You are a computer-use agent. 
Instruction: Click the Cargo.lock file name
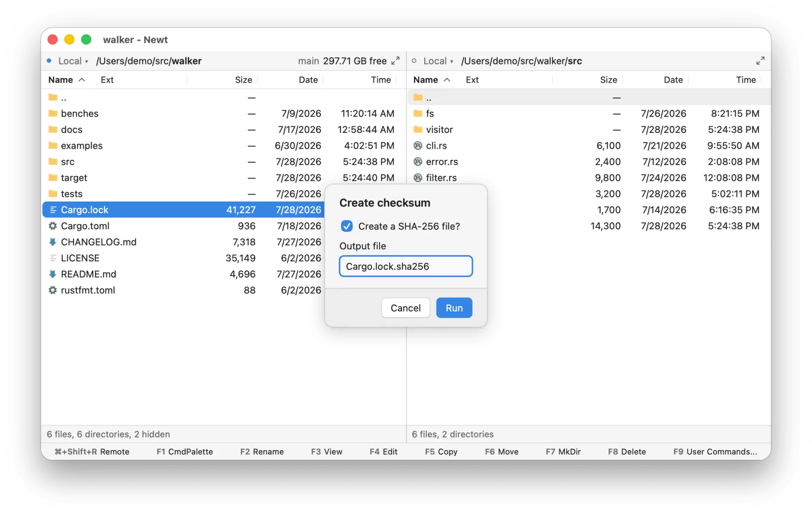[84, 210]
